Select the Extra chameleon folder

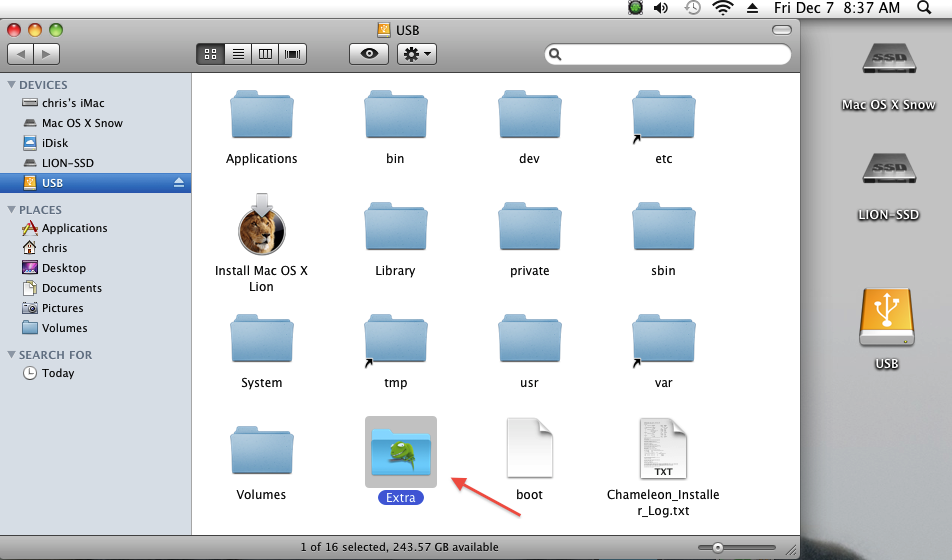[x=401, y=452]
